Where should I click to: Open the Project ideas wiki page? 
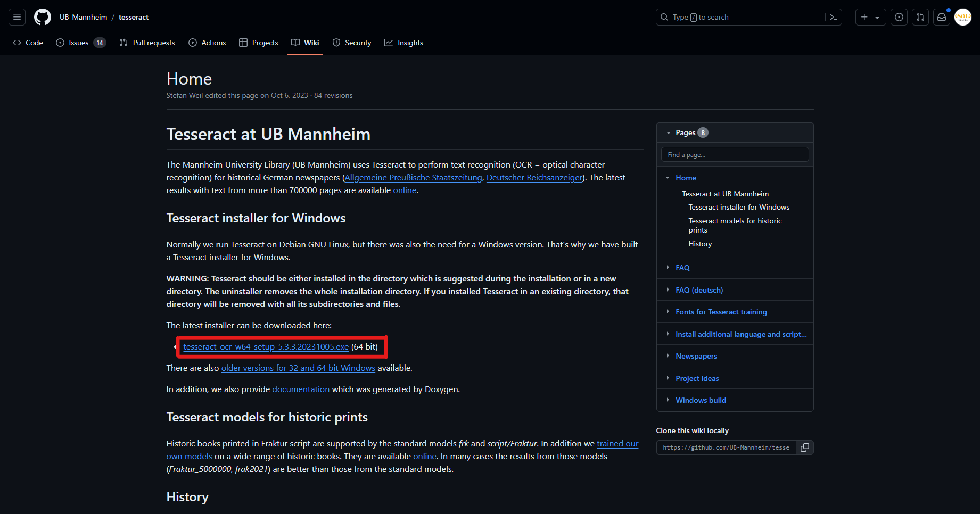pos(697,378)
